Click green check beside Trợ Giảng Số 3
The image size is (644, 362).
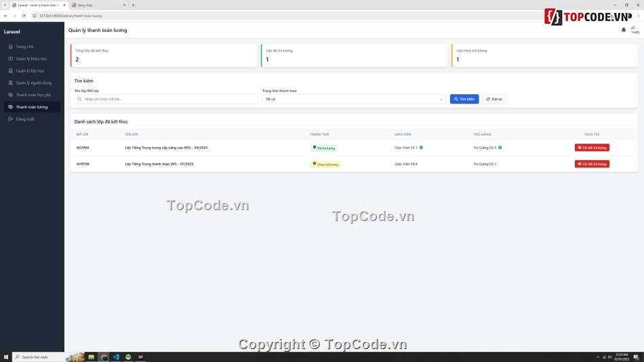(x=500, y=148)
